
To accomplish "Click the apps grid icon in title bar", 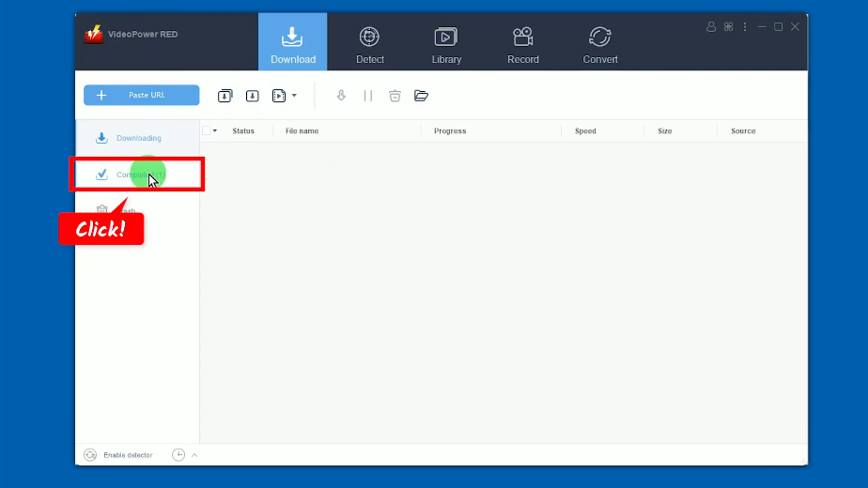I will [729, 26].
